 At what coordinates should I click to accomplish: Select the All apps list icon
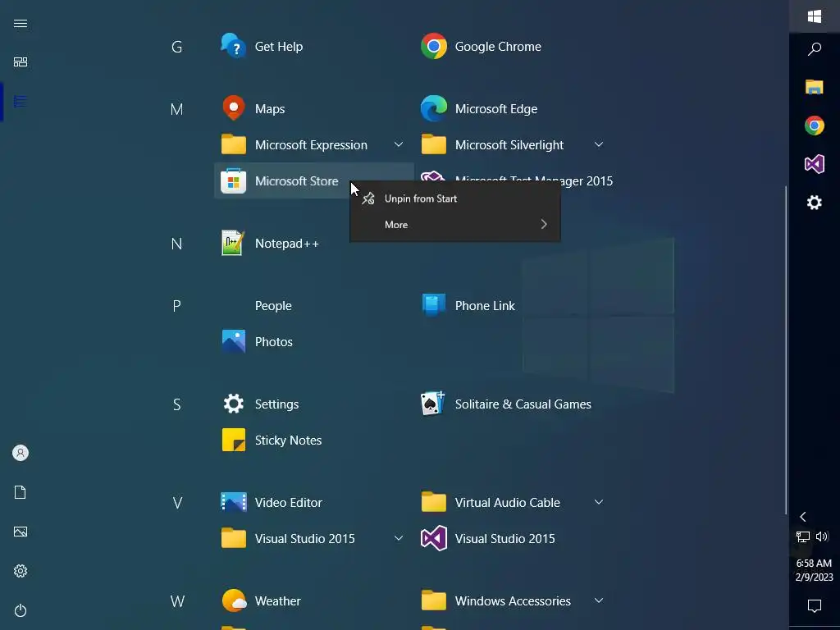tap(21, 101)
